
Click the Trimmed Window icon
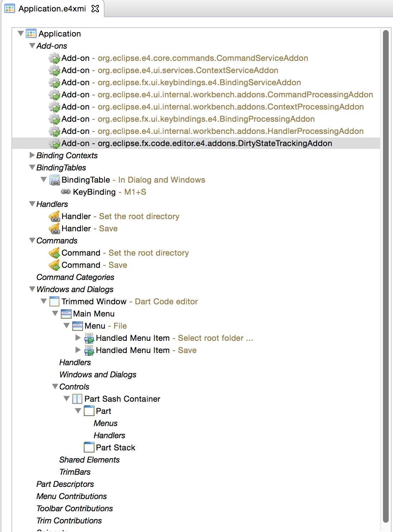tap(54, 301)
